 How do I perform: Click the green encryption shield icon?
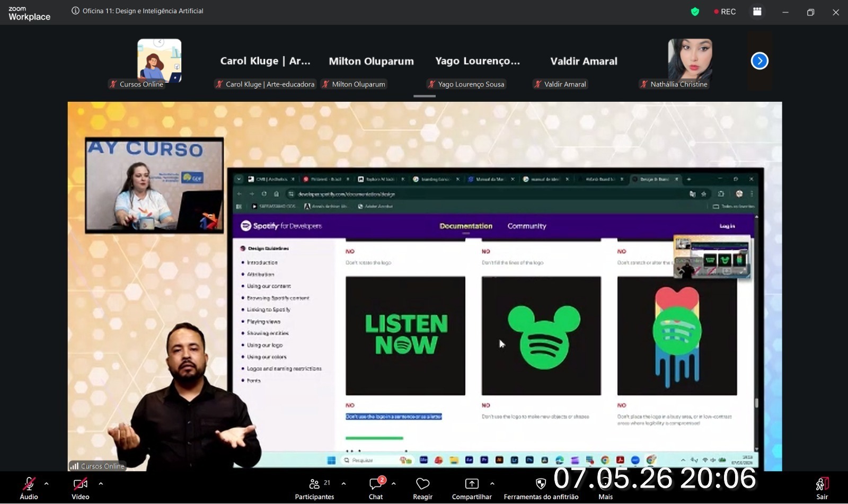click(x=695, y=12)
